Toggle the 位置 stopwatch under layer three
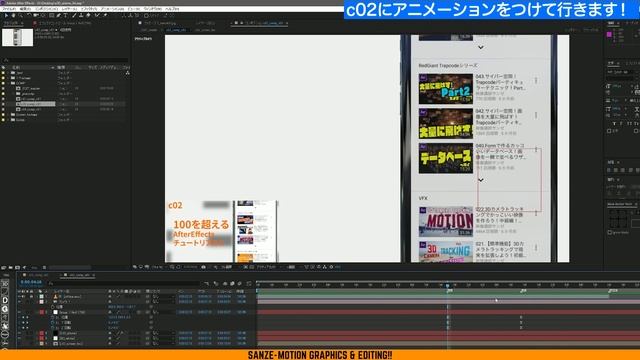This screenshot has width=640, height=360. 53,318
